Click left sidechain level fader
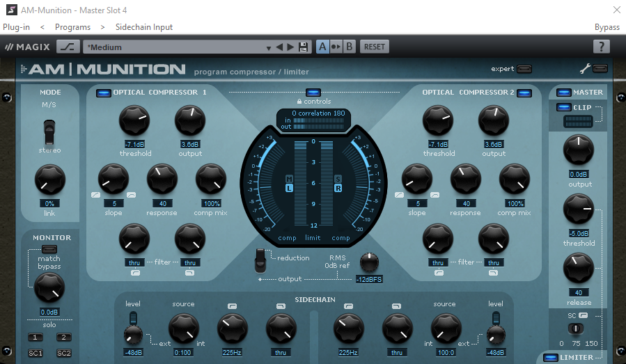Screen dimensions: 626x364 (x=133, y=318)
